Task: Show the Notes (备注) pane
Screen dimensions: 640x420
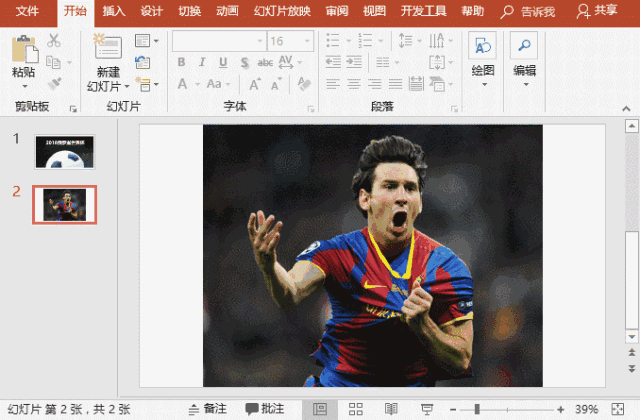Action: coord(208,409)
